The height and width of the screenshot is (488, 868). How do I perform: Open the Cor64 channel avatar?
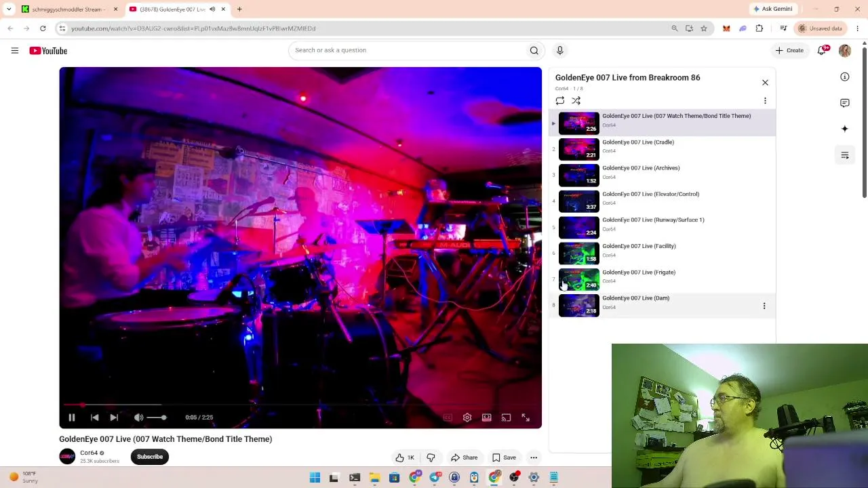[67, 457]
